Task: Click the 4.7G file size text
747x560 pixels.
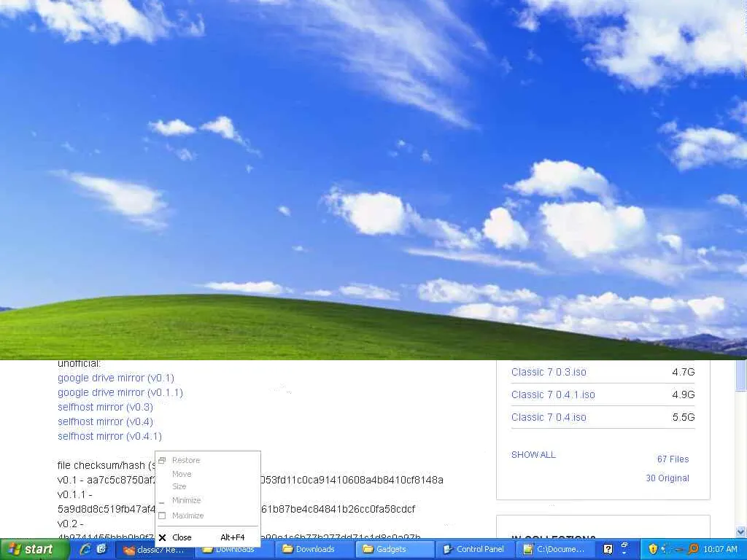Action: (683, 372)
